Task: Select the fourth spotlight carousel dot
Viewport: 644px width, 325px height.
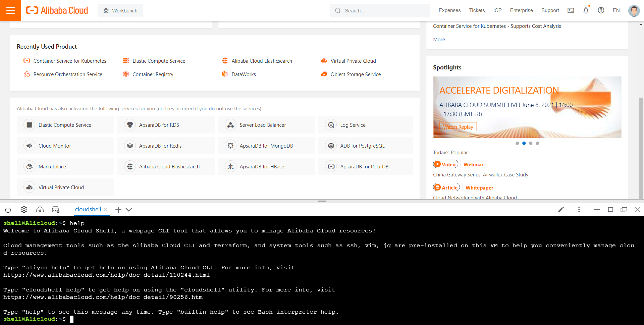Action: (x=537, y=143)
